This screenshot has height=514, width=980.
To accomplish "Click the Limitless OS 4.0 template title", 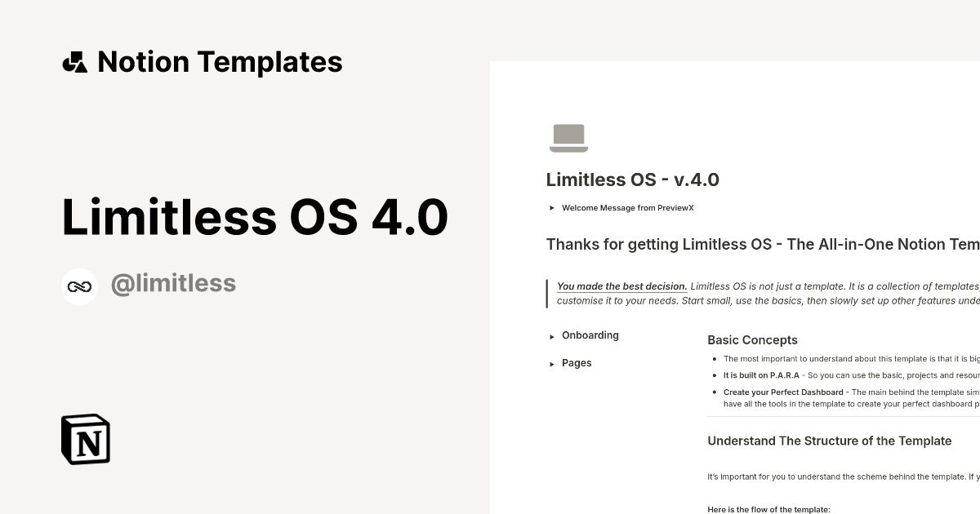I will (255, 216).
